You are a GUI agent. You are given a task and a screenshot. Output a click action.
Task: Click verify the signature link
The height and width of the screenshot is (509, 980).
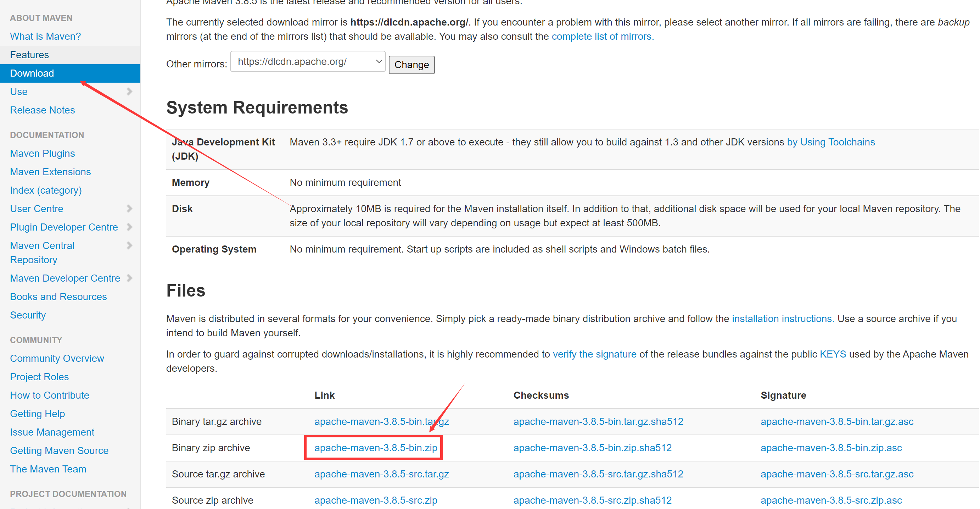pyautogui.click(x=594, y=354)
